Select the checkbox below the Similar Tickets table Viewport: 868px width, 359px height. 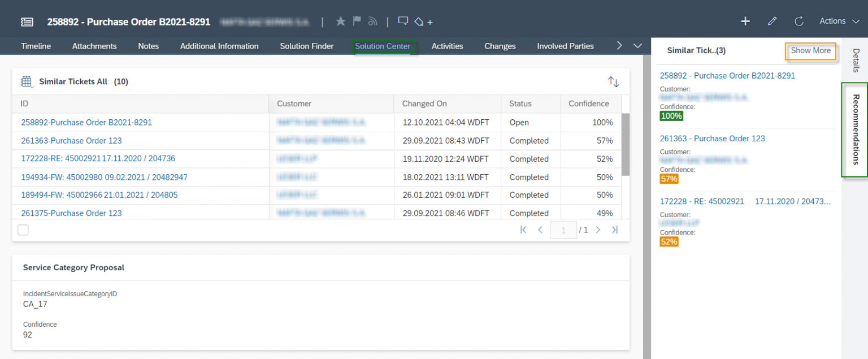[x=23, y=230]
